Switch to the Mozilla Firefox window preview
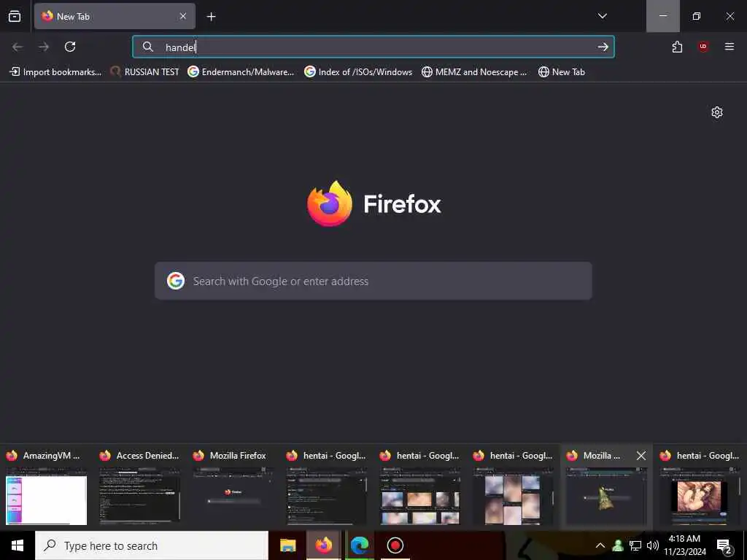Screen dimensions: 747x560 point(233,487)
